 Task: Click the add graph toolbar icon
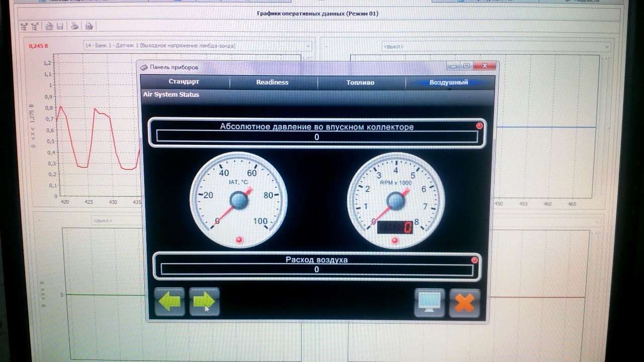[x=24, y=26]
